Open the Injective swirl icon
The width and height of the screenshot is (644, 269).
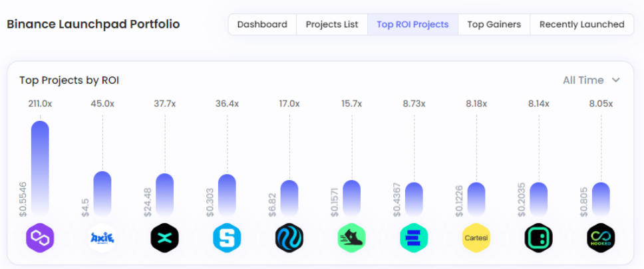289,238
